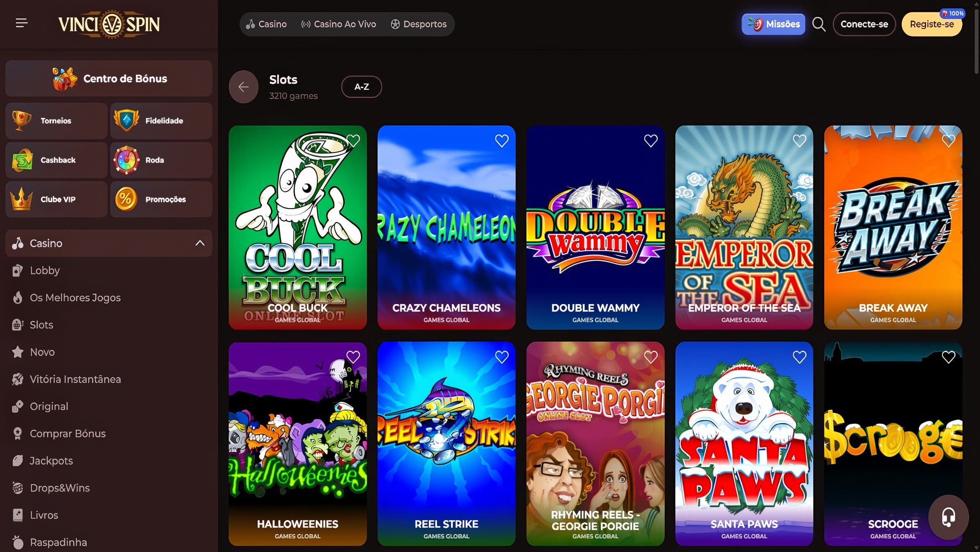This screenshot has height=552, width=980.
Task: Open live support headset chat
Action: pyautogui.click(x=948, y=517)
